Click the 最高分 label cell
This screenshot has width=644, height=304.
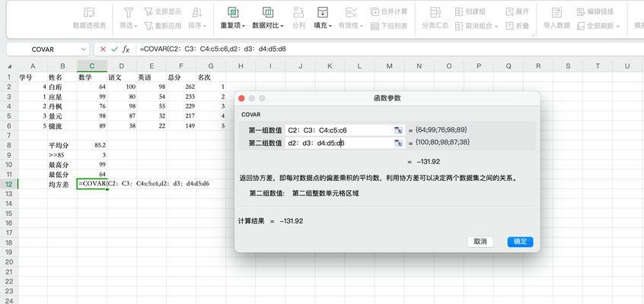62,164
